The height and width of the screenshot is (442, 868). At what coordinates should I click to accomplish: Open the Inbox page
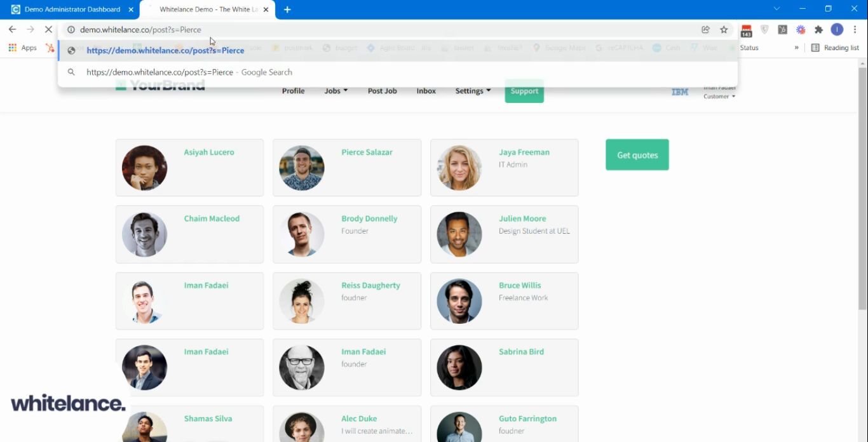click(426, 91)
